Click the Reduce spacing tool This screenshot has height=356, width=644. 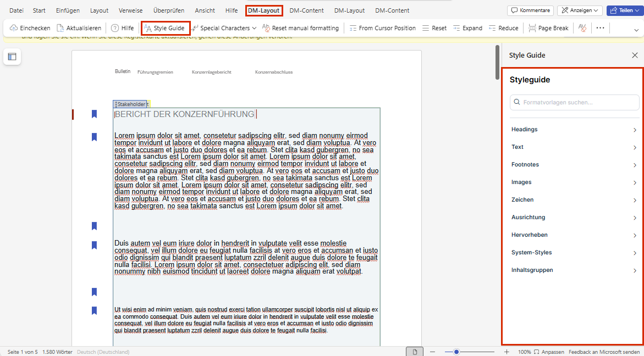pos(503,29)
